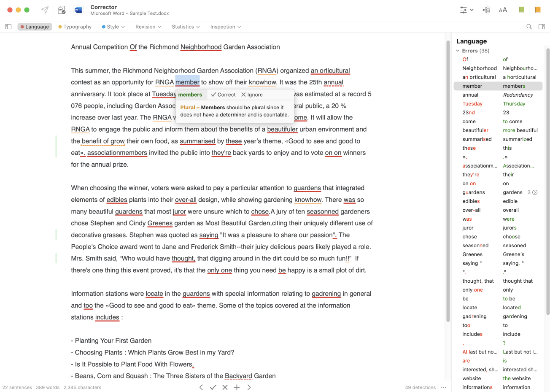550x392 pixels.
Task: Toggle the right inspector panel
Action: (542, 27)
